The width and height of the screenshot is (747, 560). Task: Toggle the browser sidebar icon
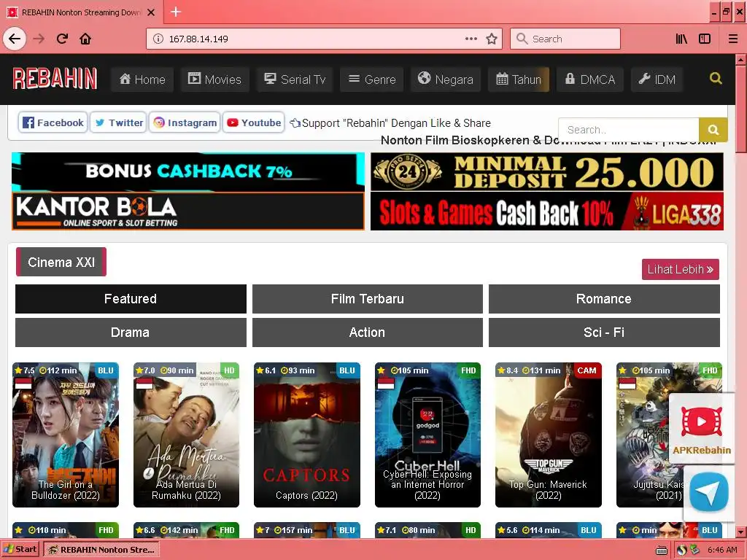pos(705,39)
